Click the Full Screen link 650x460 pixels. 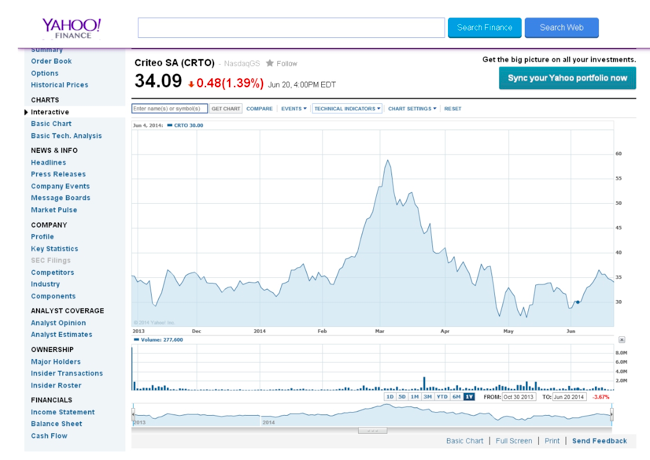click(514, 441)
